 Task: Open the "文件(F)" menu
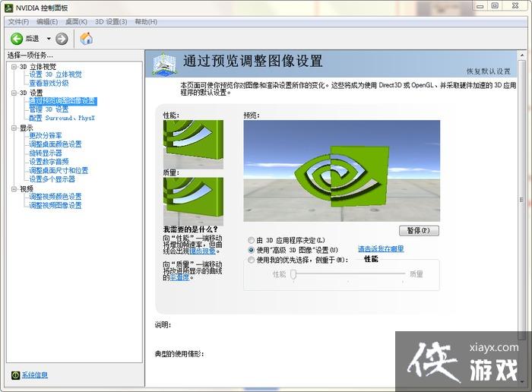pos(18,22)
